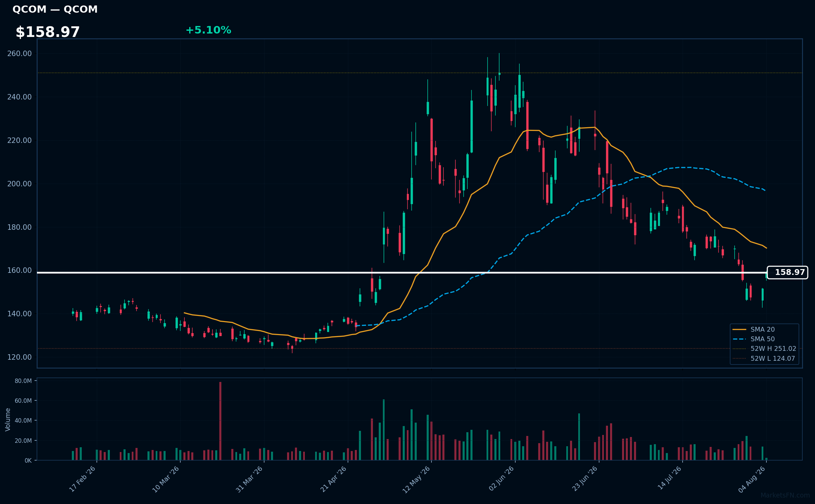Viewport: 815px width, 504px height.
Task: Click the 04 Aug '26 date label
Action: coord(752,479)
